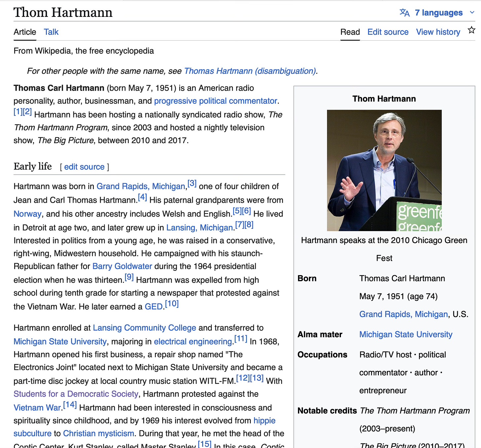This screenshot has width=481, height=448.
Task: Click bold name Thomas Carl Hartmann in lead
Action: (x=59, y=88)
